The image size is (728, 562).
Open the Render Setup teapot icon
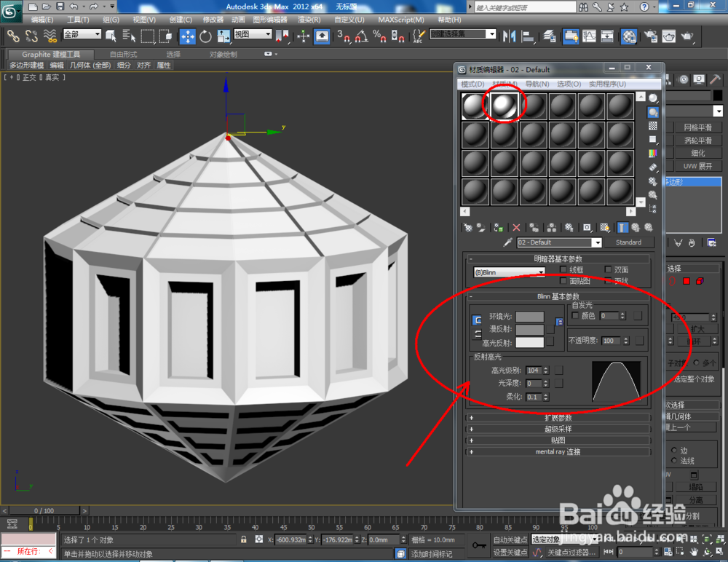coord(650,36)
